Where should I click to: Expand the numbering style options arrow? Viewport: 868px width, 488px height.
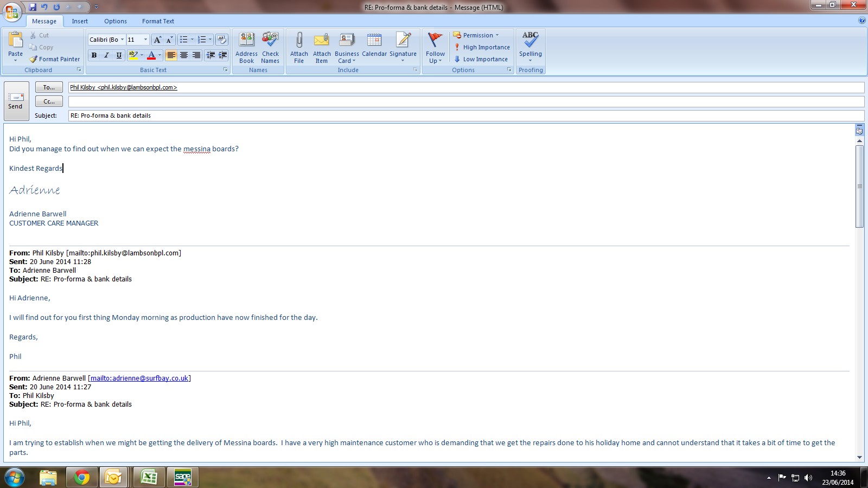click(210, 40)
